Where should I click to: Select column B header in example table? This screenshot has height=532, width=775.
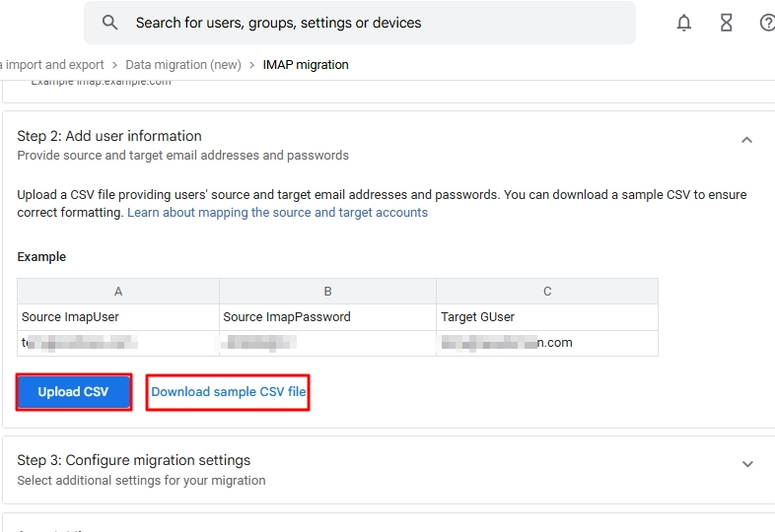tap(327, 292)
